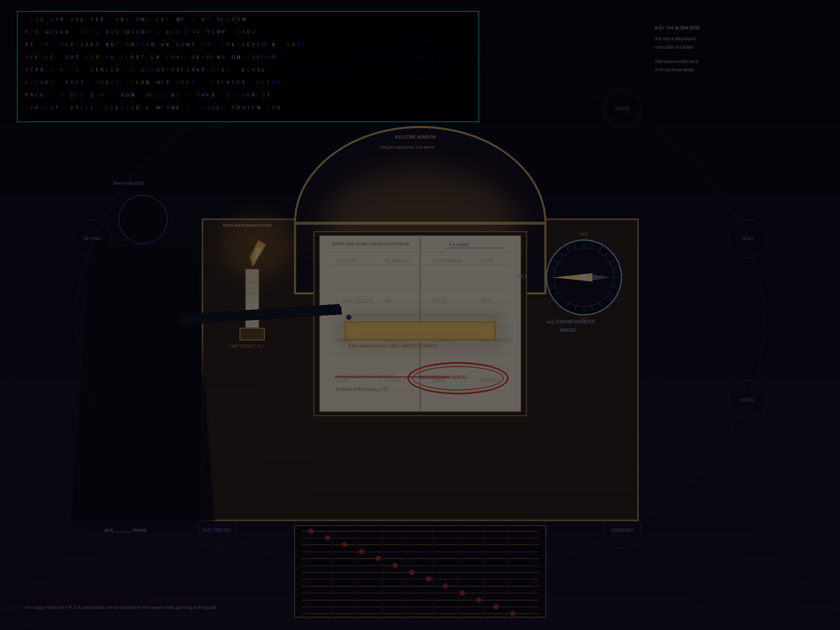
Task: Click the red stamp oval DECLARED BUT UNREAD
Action: coord(458,378)
